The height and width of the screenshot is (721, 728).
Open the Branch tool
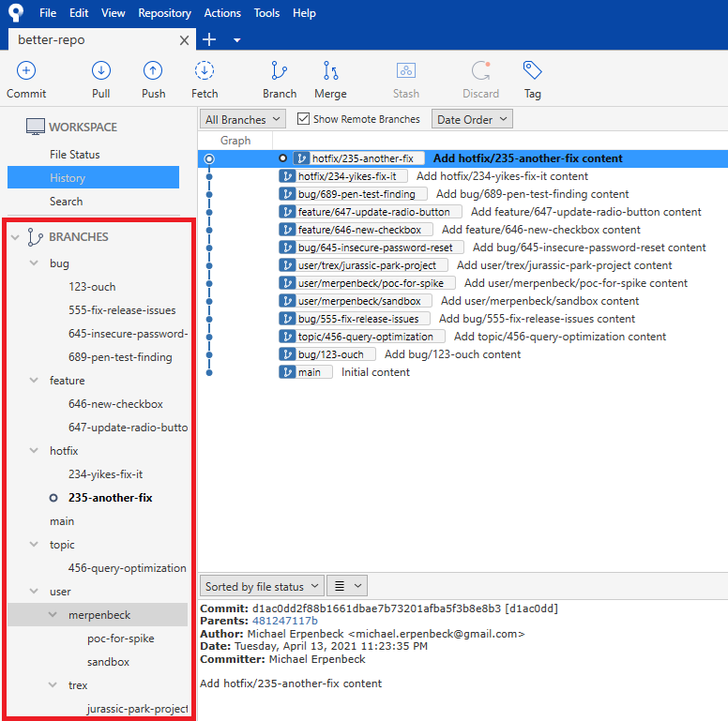click(279, 71)
